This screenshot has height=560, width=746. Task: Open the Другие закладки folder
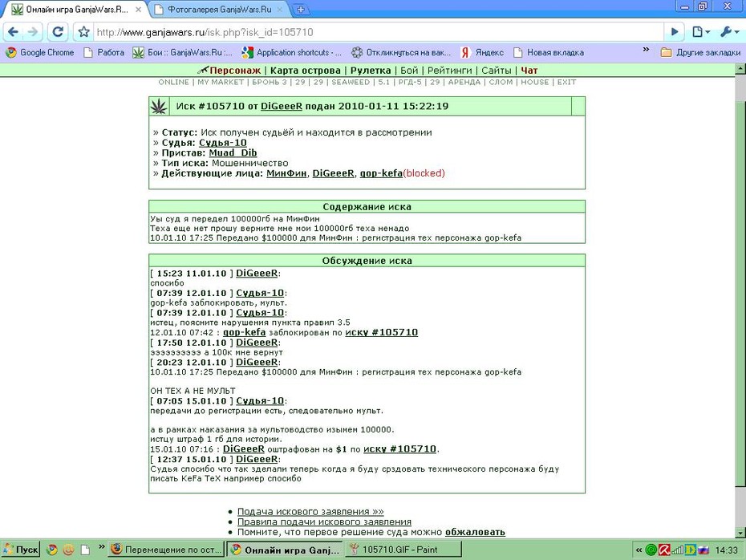pyautogui.click(x=700, y=52)
